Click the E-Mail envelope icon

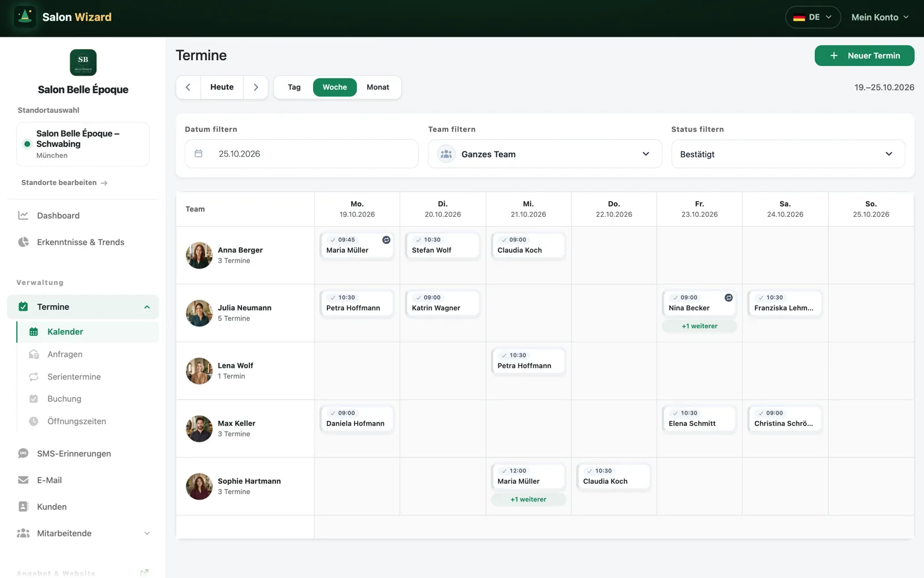point(23,480)
